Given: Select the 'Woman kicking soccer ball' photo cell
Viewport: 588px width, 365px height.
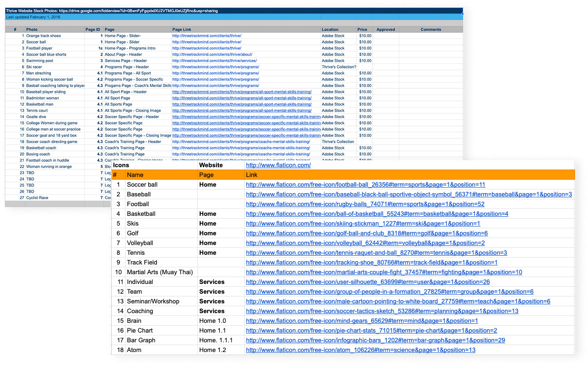Looking at the screenshot, I should click(55, 79).
